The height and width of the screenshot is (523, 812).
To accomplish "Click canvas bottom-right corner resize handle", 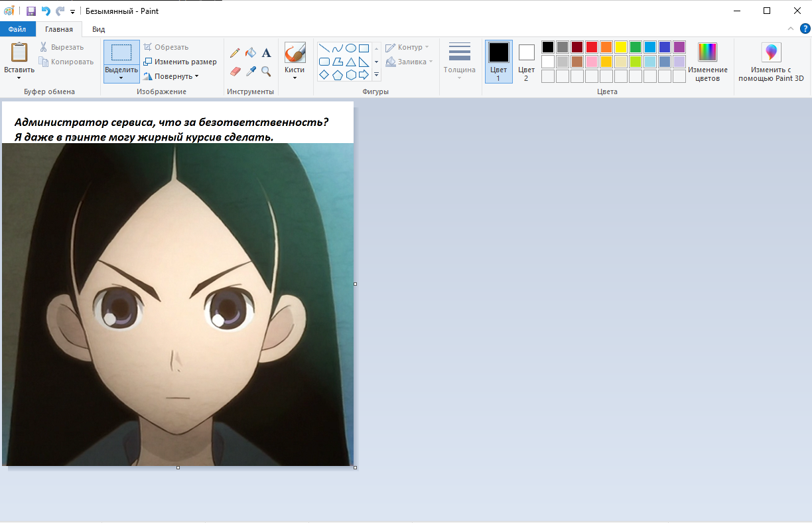I will (356, 468).
